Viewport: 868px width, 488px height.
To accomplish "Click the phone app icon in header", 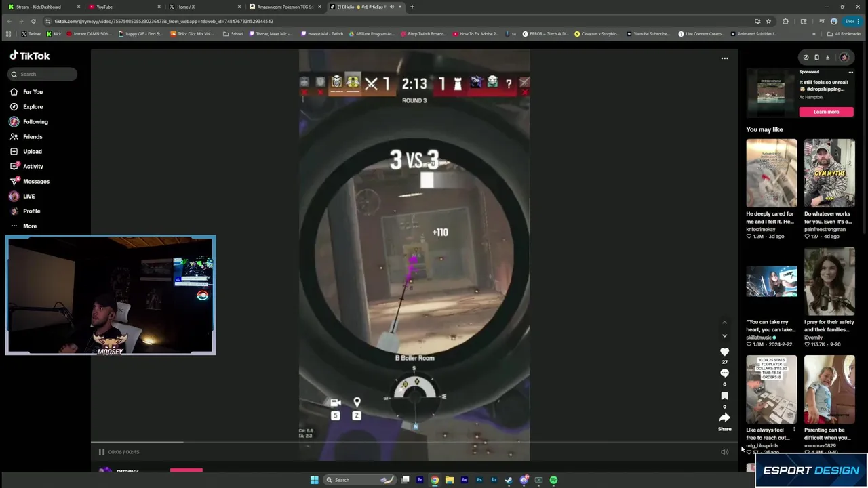I will [816, 58].
